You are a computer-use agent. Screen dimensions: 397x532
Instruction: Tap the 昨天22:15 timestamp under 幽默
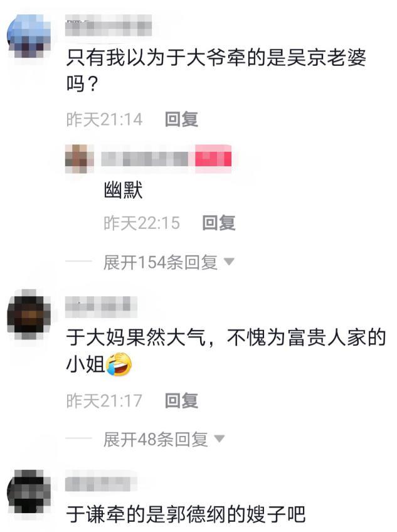point(142,223)
